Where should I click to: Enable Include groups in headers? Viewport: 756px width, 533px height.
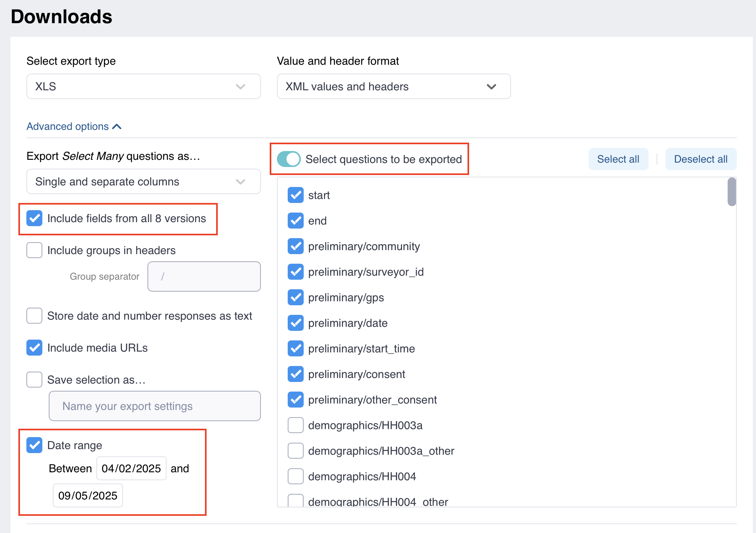pyautogui.click(x=34, y=250)
